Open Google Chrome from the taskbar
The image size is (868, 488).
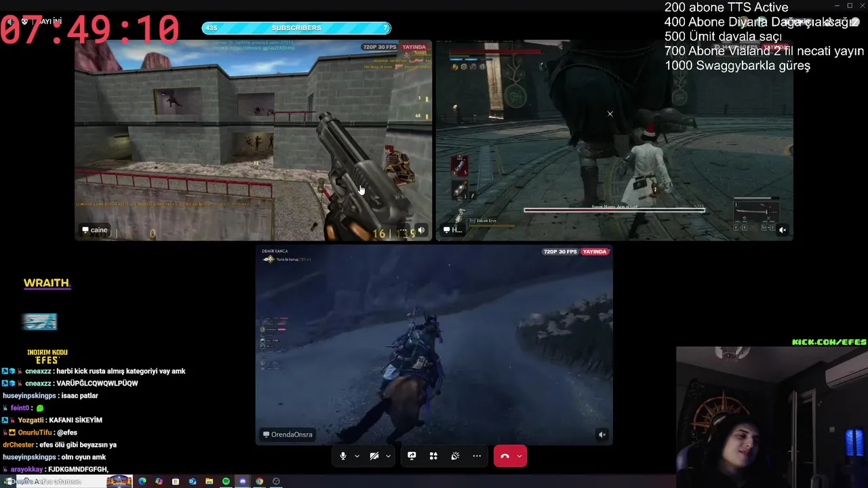point(259,481)
